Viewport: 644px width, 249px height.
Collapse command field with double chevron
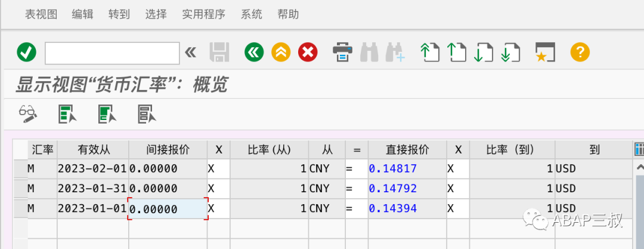(x=190, y=53)
